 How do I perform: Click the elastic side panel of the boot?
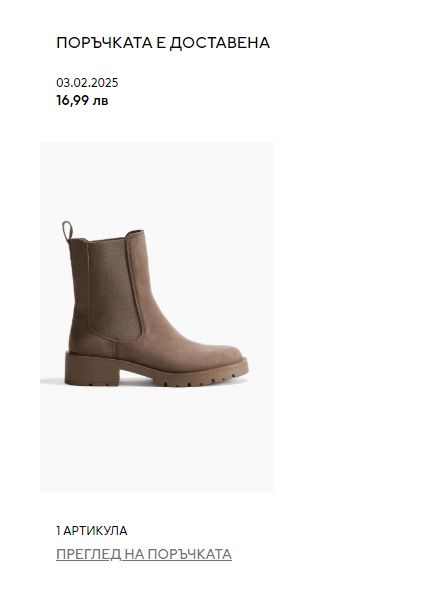[113, 289]
